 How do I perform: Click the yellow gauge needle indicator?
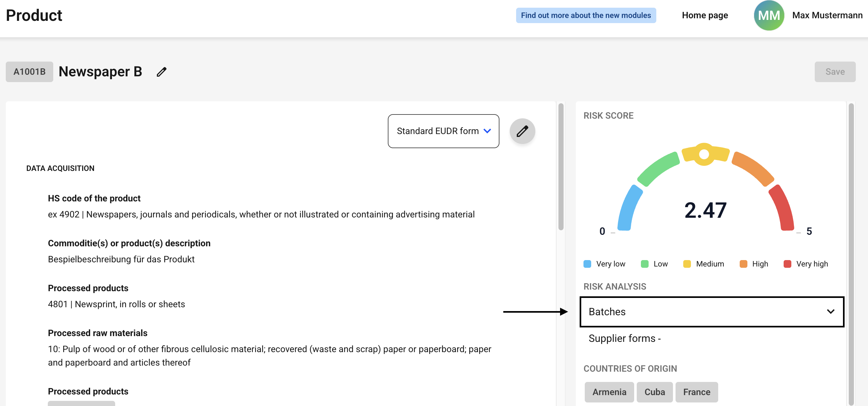(x=704, y=154)
